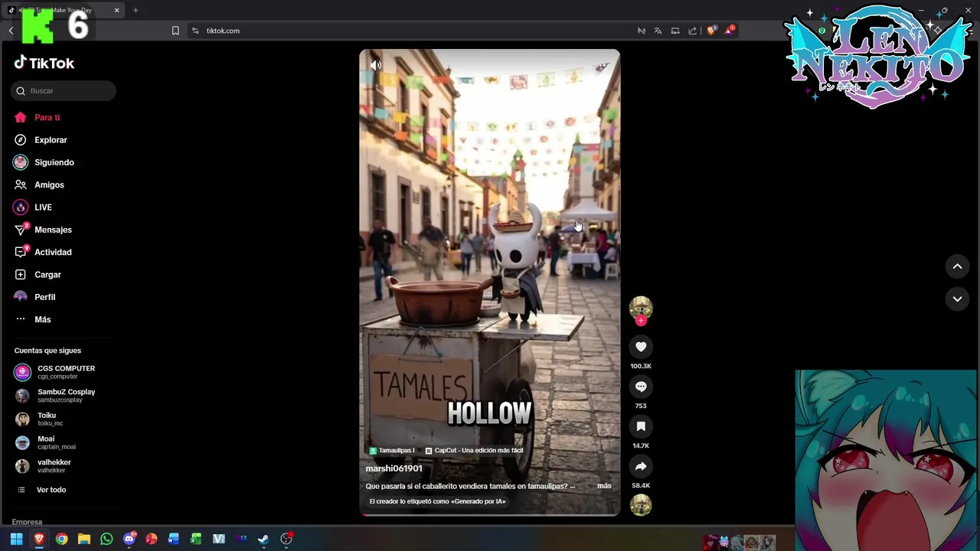This screenshot has height=551, width=980.
Task: Click Cargar to upload a video
Action: tap(38, 275)
